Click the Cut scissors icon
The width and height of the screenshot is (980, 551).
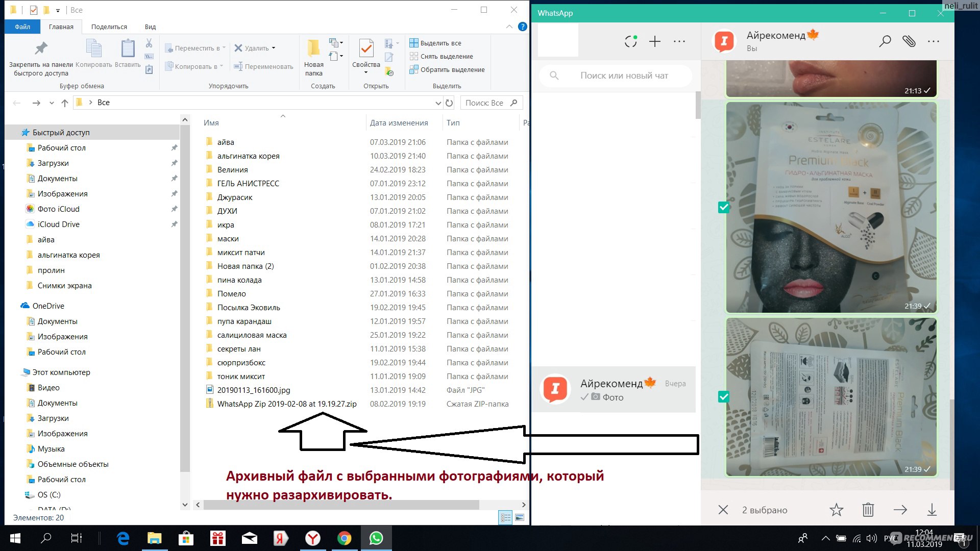pyautogui.click(x=149, y=43)
